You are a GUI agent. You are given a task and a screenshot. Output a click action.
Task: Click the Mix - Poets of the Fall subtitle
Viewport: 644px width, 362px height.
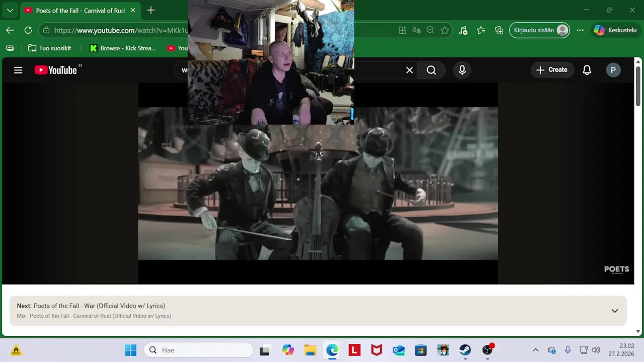[94, 316]
